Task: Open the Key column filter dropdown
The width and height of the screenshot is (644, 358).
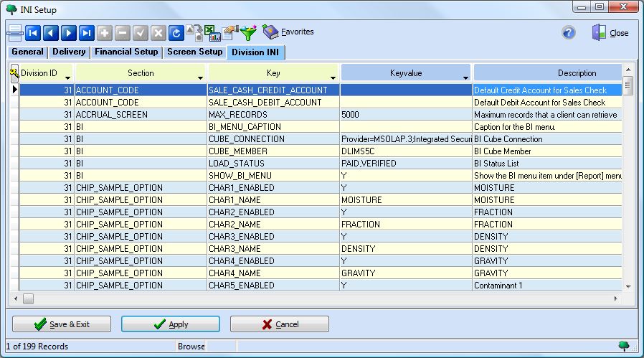Action: (333, 77)
